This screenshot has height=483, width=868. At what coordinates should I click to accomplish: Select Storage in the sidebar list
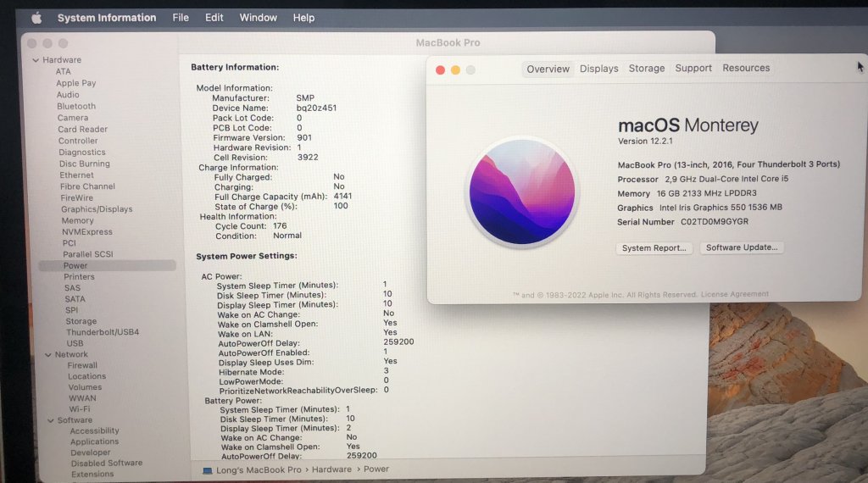(81, 321)
